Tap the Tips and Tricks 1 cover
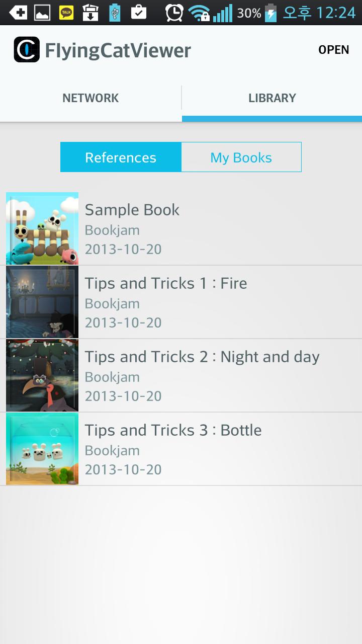The height and width of the screenshot is (644, 362). pos(42,302)
